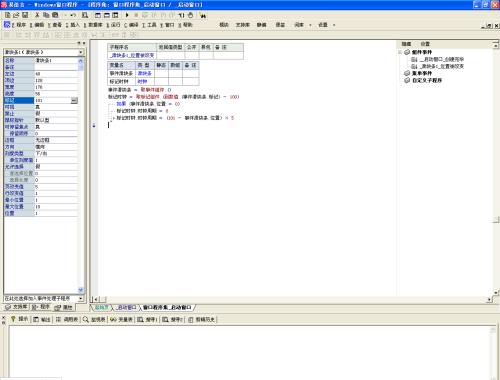The width and height of the screenshot is (500, 380).
Task: Open the 查看 menu
Action: (x=55, y=25)
